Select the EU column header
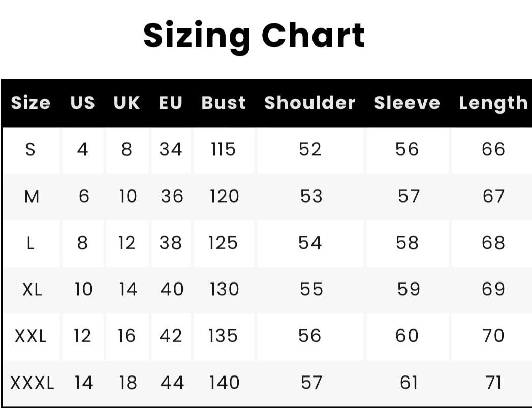 (x=171, y=103)
